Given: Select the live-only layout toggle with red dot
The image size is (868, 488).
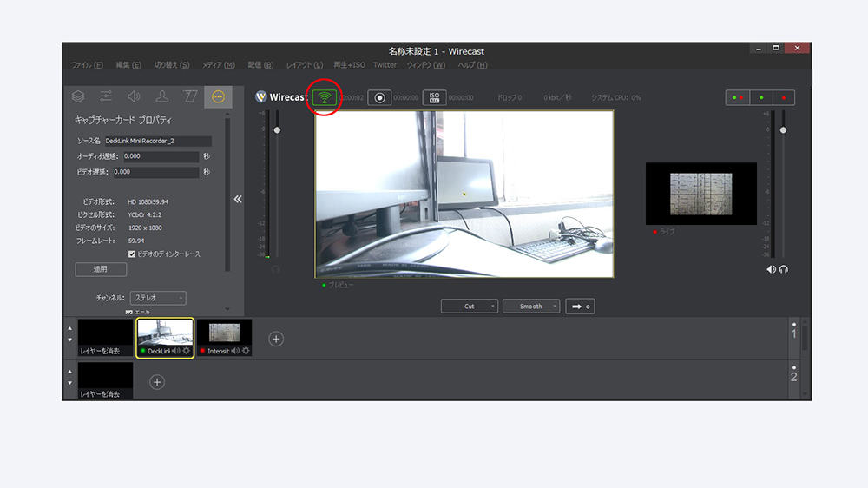Looking at the screenshot, I should point(783,97).
